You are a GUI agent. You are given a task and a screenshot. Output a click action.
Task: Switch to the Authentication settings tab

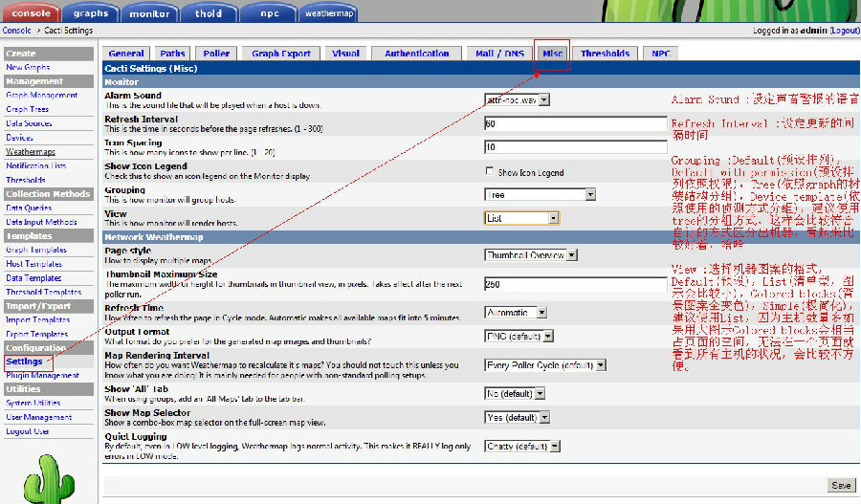417,54
